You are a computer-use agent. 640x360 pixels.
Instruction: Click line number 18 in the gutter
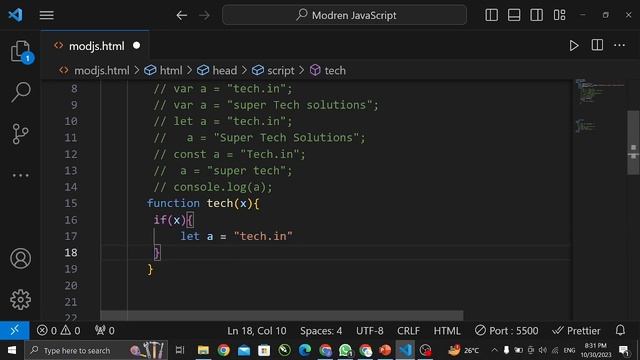(71, 253)
